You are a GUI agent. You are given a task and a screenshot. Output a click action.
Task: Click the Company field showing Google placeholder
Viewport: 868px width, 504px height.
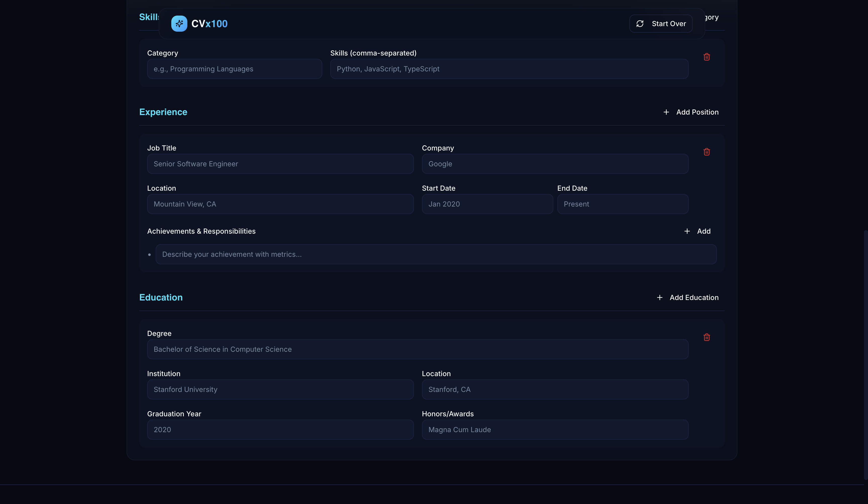(x=555, y=164)
